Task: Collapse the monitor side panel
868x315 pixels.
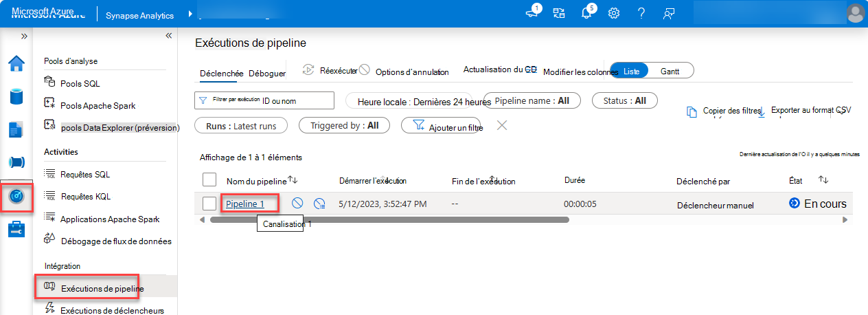Action: click(x=169, y=36)
